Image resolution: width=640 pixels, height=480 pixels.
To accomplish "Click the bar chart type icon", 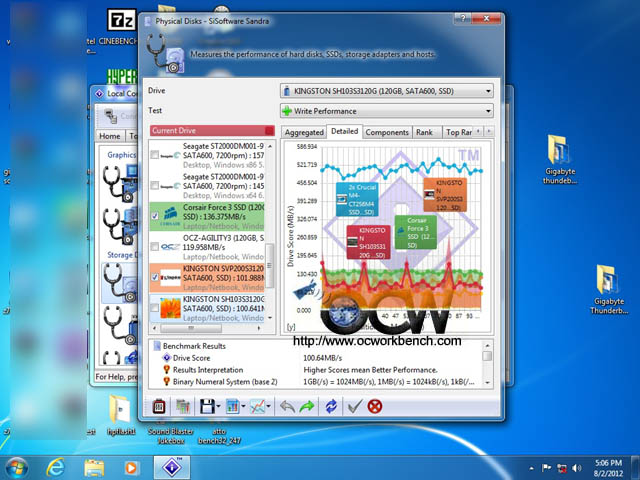I will coord(233,407).
